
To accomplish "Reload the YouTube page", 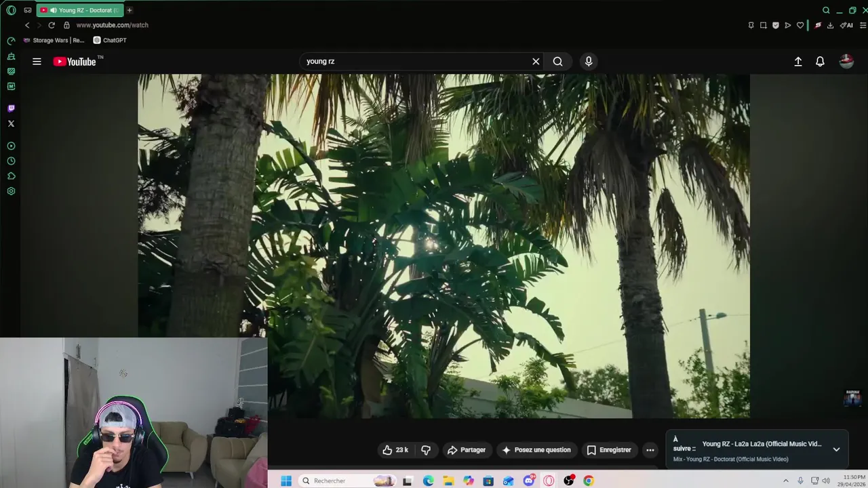I will (x=52, y=25).
